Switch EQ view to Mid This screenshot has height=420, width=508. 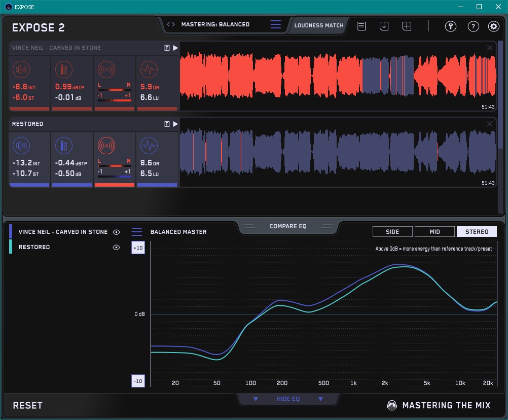tap(434, 232)
